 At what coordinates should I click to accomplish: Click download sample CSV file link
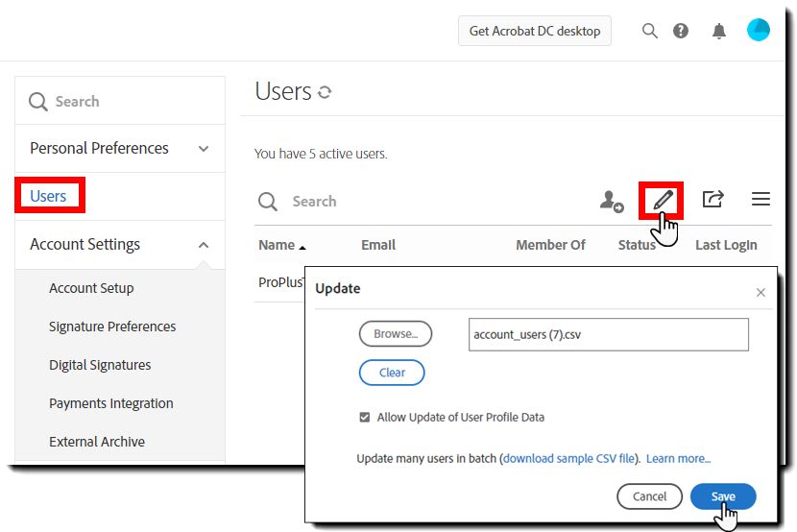[568, 459]
